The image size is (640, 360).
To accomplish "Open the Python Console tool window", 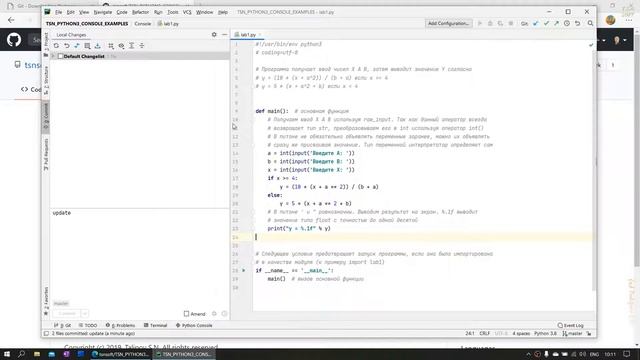I will (194, 325).
